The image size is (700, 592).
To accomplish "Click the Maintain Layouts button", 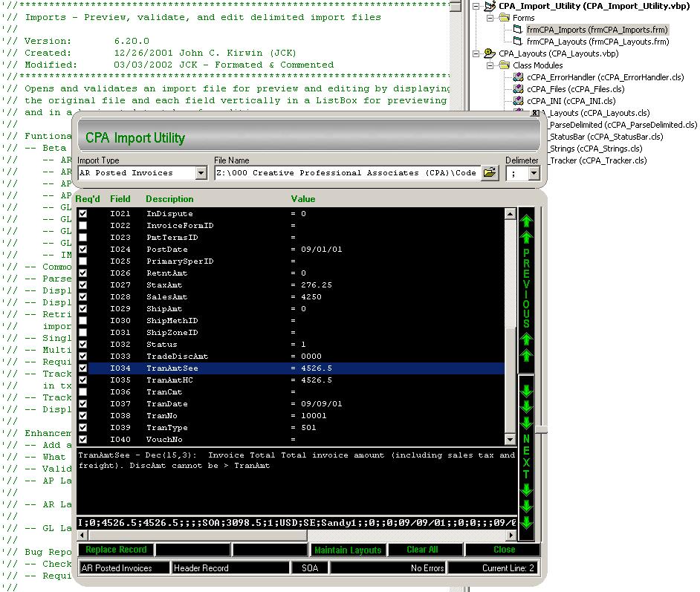I will pos(348,550).
